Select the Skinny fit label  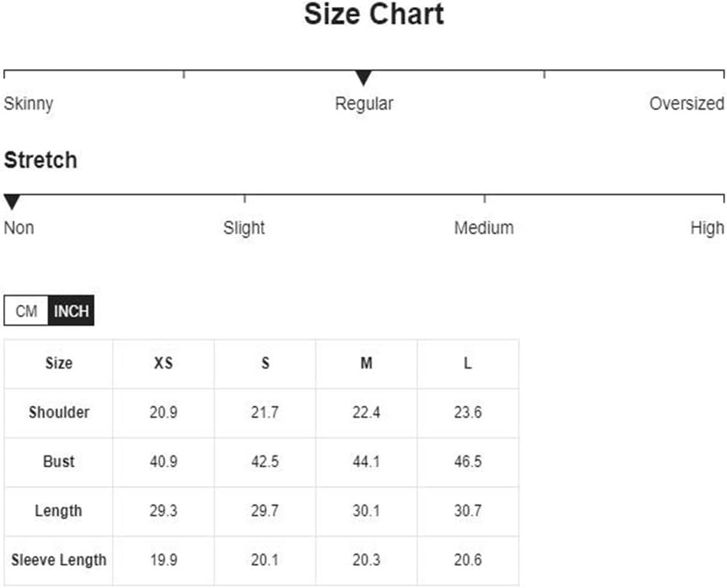pos(28,104)
